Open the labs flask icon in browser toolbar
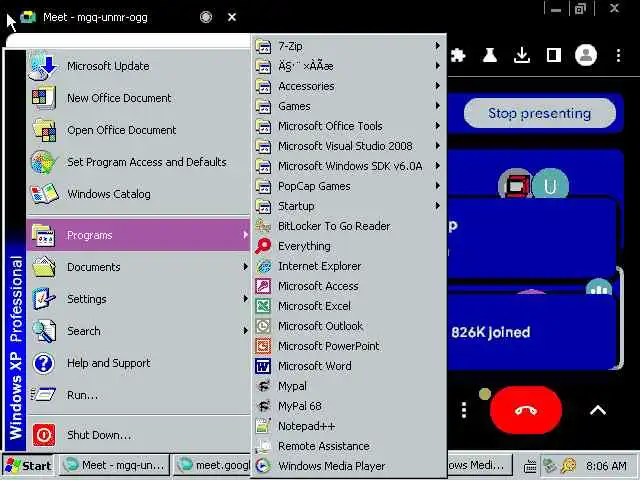 [x=489, y=55]
